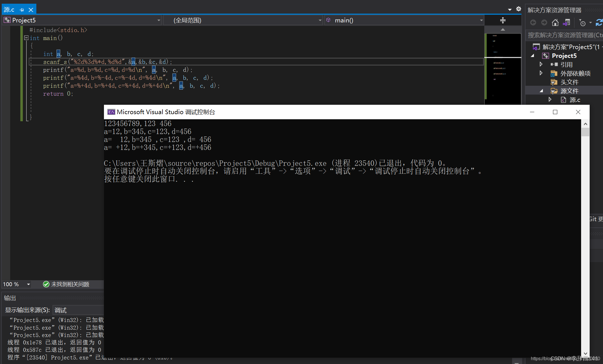Select the 源文件 folder item
Viewport: 603px width, 364px height.
pyautogui.click(x=569, y=91)
